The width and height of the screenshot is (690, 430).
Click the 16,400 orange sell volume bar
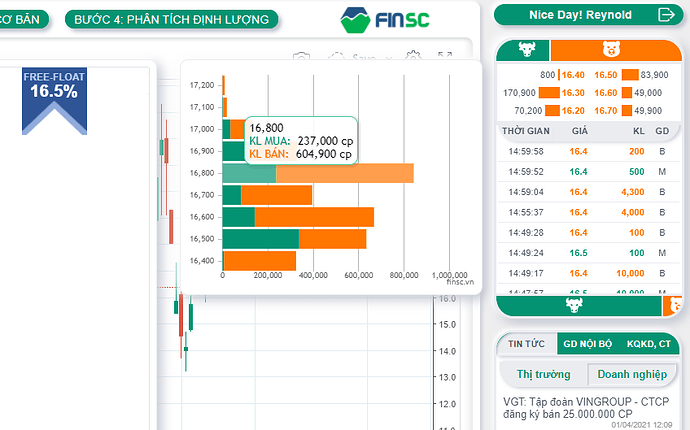[x=260, y=261]
